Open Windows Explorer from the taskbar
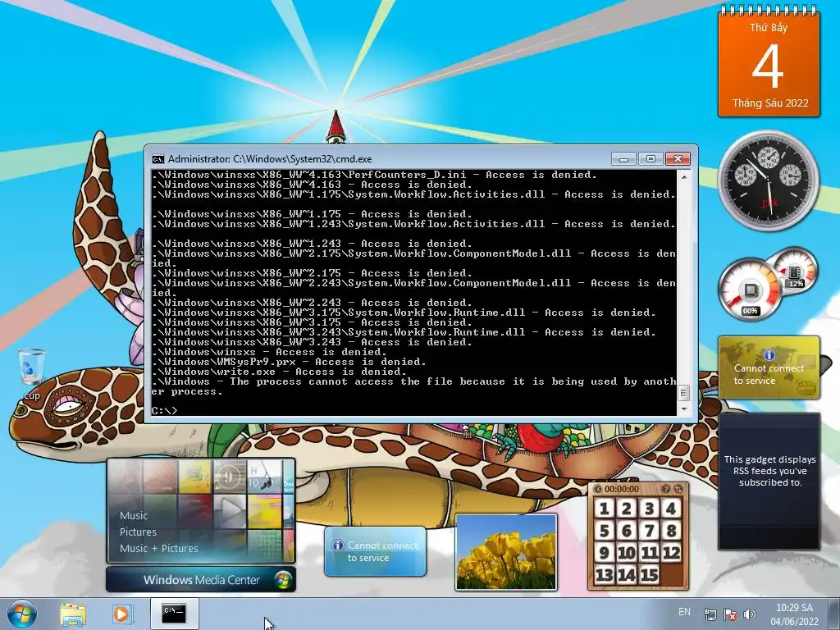840x630 pixels. (73, 614)
